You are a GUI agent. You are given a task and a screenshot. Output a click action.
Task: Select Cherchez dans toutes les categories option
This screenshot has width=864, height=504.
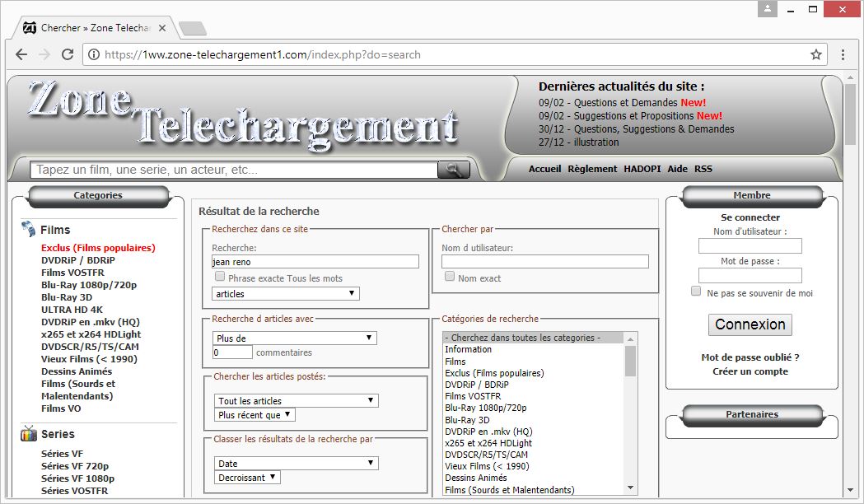(534, 338)
